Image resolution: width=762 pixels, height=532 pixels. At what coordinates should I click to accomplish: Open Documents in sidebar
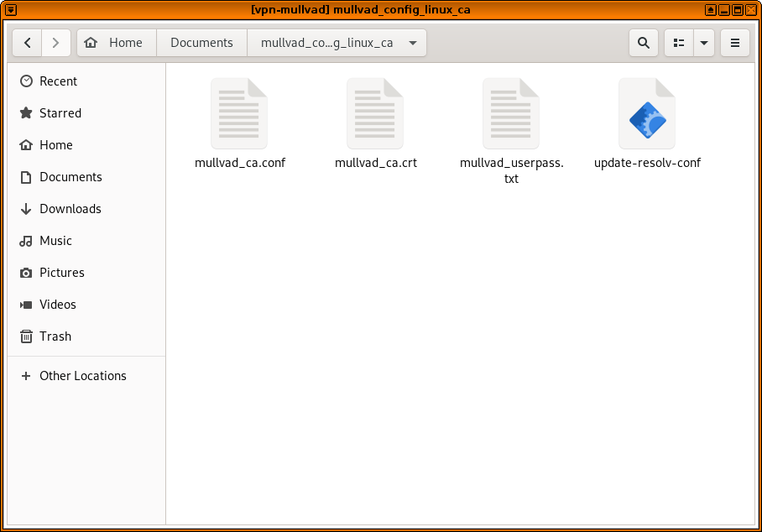pos(86,177)
